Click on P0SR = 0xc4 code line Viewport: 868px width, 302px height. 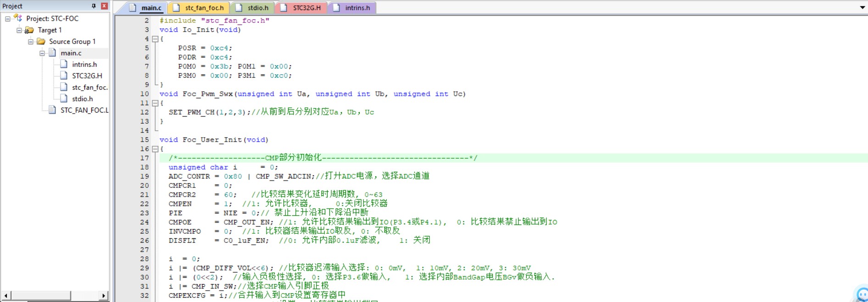pos(205,48)
